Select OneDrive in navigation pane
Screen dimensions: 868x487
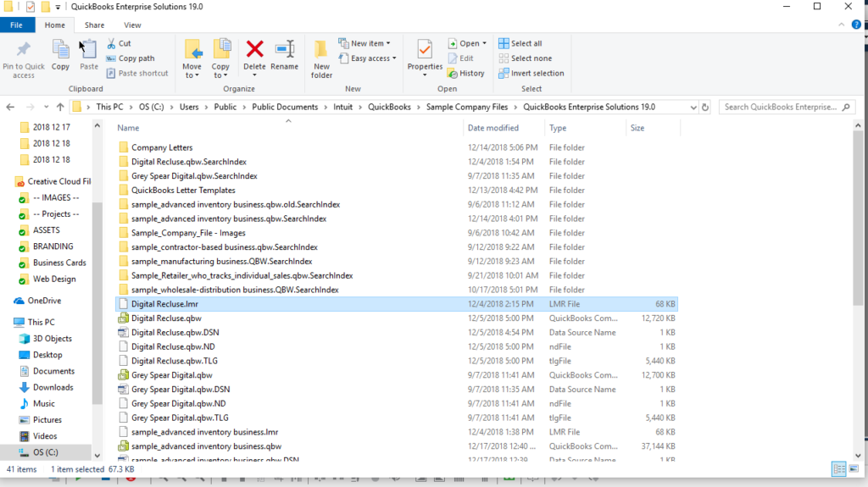pos(37,301)
